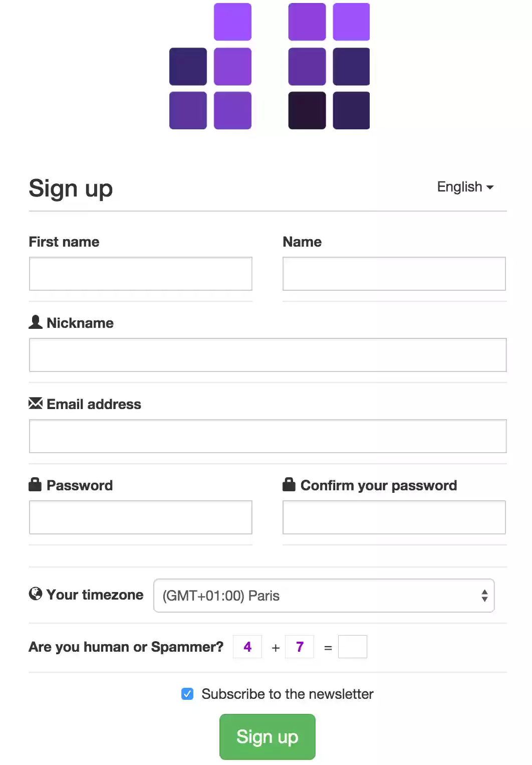The image size is (532, 765).
Task: Click the Sign up page heading
Action: click(71, 188)
